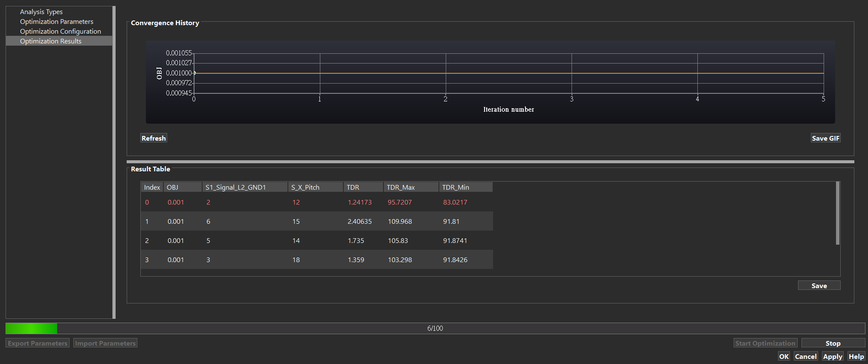Click the TDR_Max value 103.298
This screenshot has width=868, height=364.
pyautogui.click(x=400, y=260)
